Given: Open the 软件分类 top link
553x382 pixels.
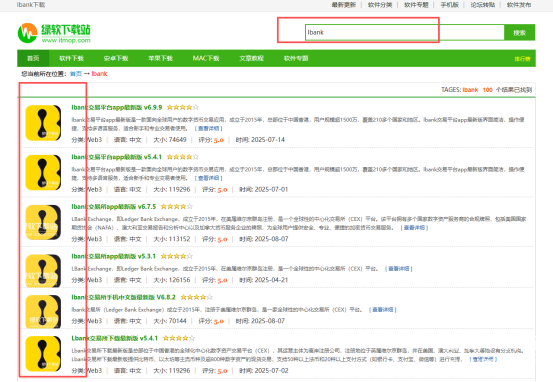Looking at the screenshot, I should [380, 5].
